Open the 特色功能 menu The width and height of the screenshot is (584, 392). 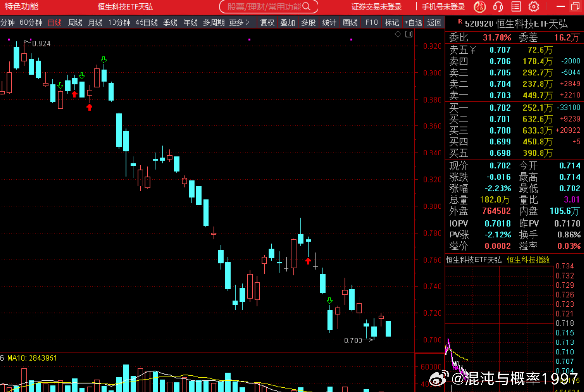pos(21,7)
